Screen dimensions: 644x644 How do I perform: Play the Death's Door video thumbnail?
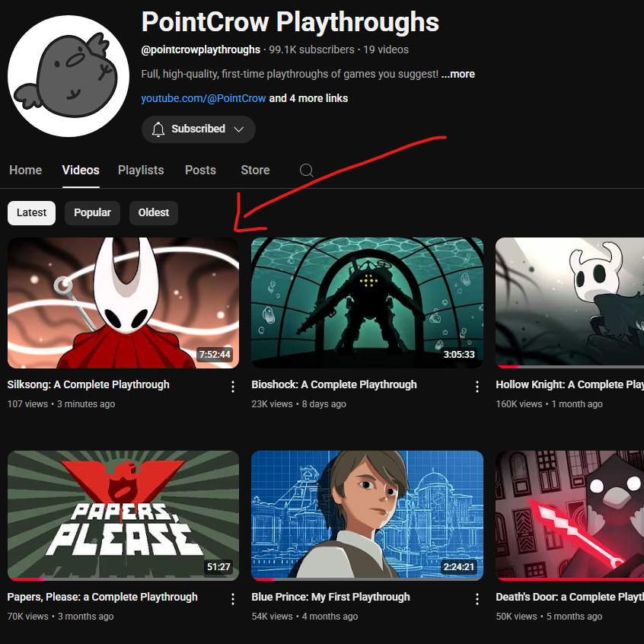click(569, 515)
